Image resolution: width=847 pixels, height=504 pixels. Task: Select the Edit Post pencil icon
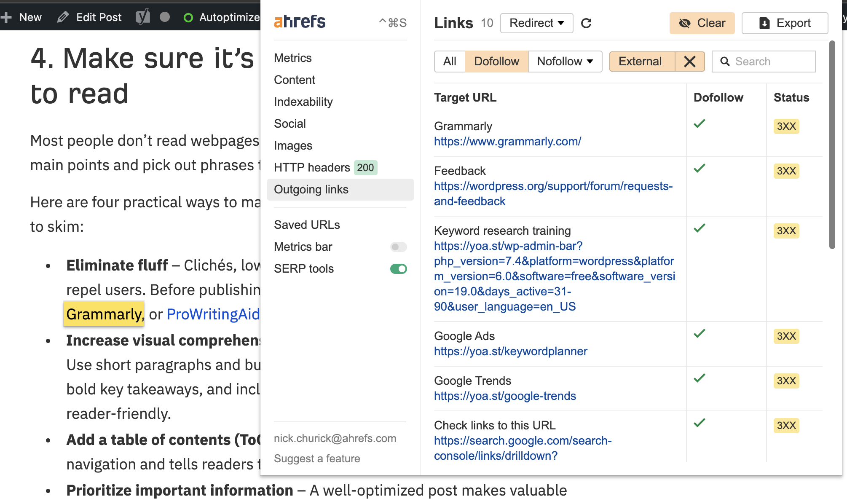63,17
